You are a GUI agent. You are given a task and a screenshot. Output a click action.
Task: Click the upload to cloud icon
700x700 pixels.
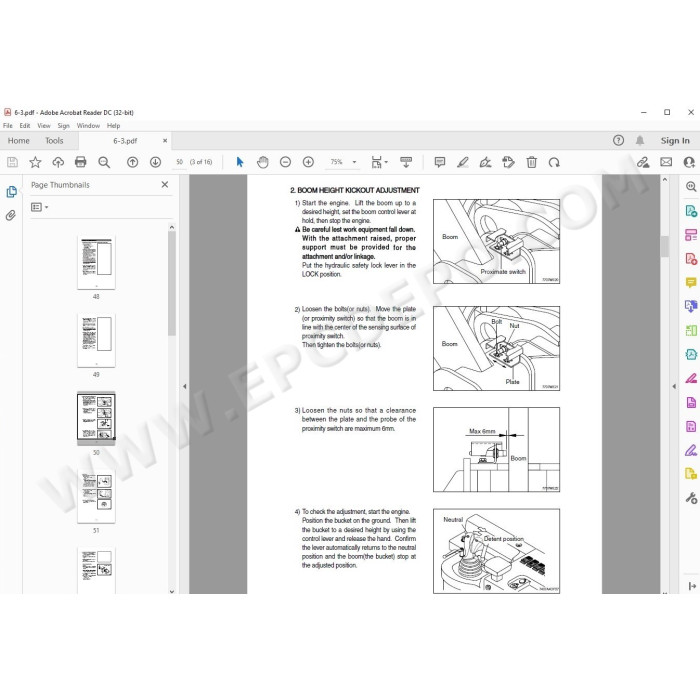58,162
